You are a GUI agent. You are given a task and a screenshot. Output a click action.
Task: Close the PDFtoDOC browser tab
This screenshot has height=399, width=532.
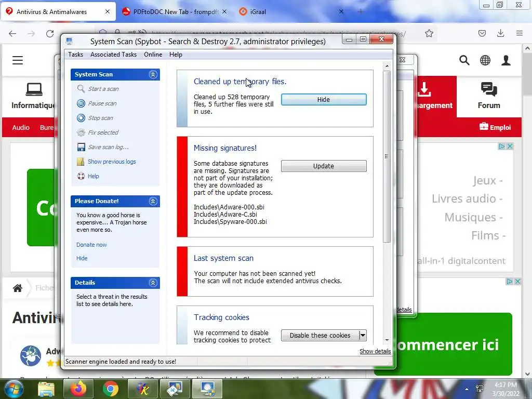(224, 11)
